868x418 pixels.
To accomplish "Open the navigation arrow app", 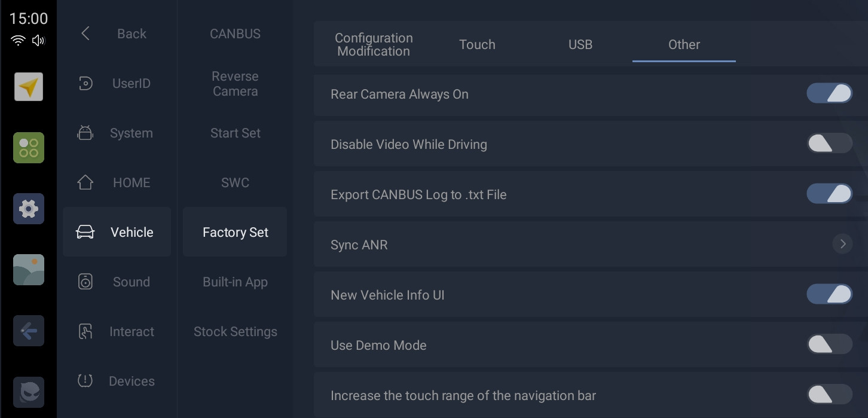I will (29, 87).
